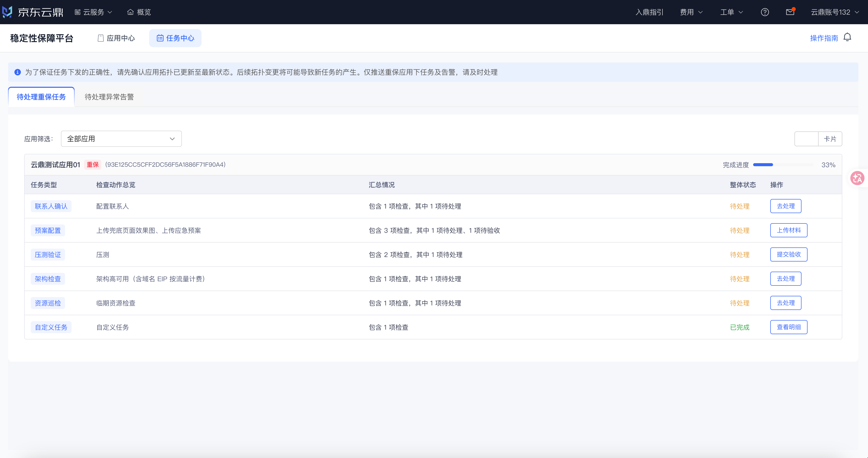Expand the 费用 menu
Image resolution: width=868 pixels, height=458 pixels.
point(691,12)
